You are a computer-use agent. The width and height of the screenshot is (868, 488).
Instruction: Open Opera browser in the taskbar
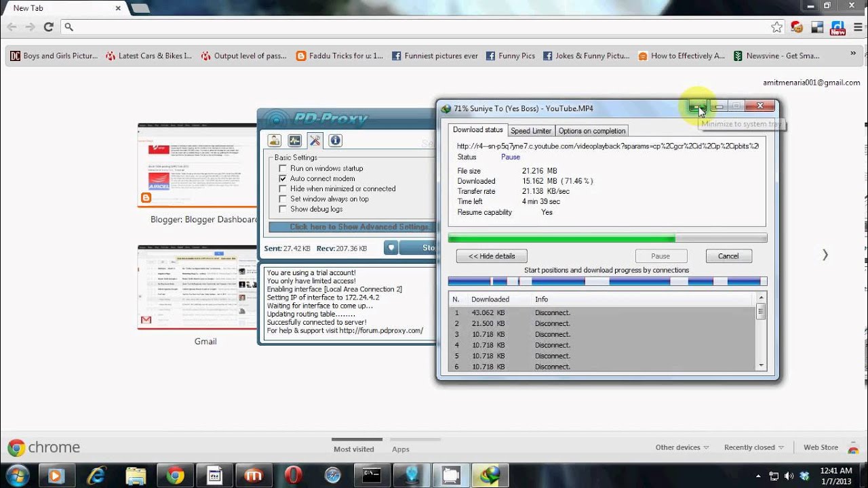[293, 475]
